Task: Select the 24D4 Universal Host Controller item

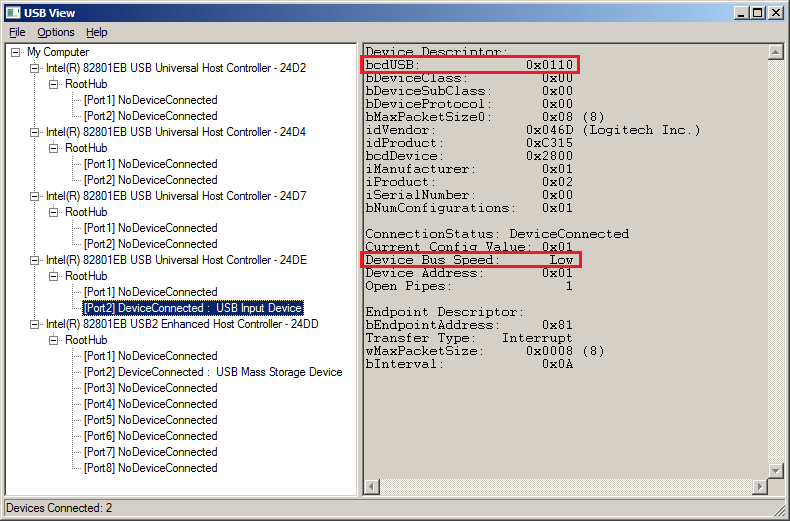Action: point(175,132)
